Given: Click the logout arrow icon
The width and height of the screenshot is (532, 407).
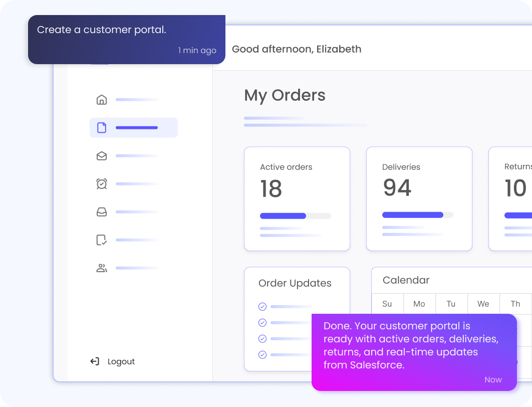Looking at the screenshot, I should 95,361.
